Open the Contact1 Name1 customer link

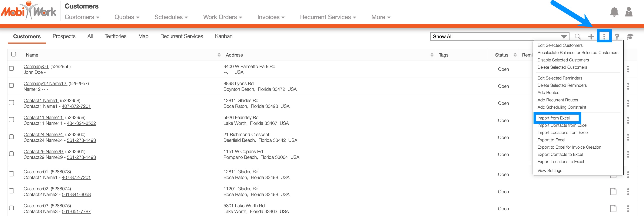(41, 100)
